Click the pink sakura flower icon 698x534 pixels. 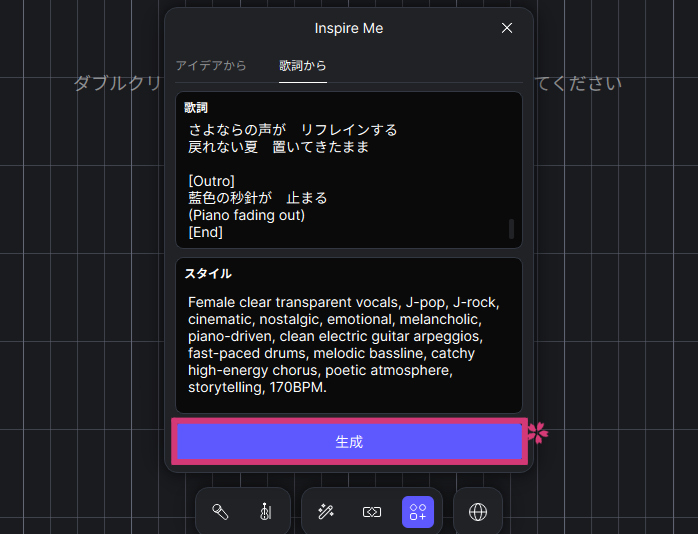point(538,432)
